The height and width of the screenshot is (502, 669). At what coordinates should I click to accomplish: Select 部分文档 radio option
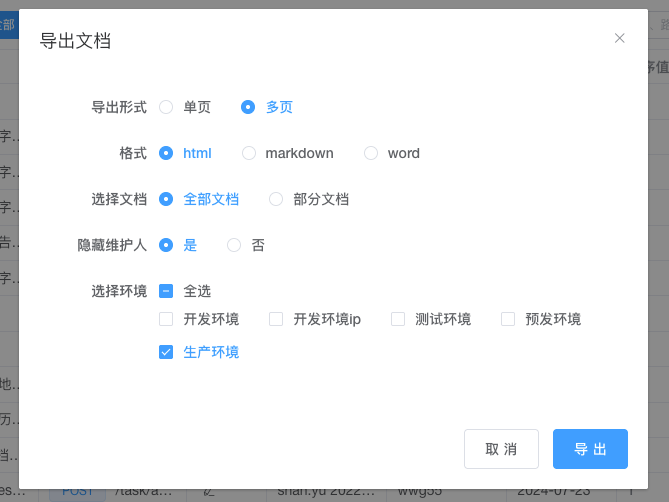coord(276,199)
